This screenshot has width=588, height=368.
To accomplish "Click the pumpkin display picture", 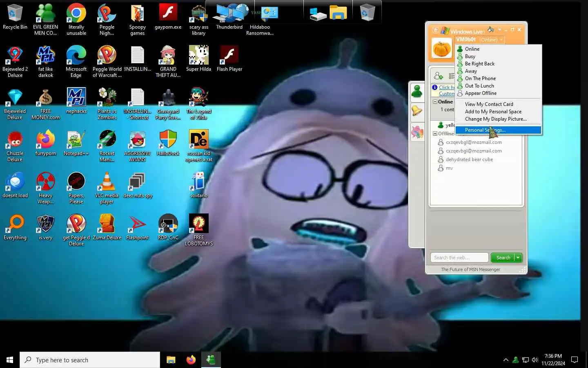I will [442, 48].
